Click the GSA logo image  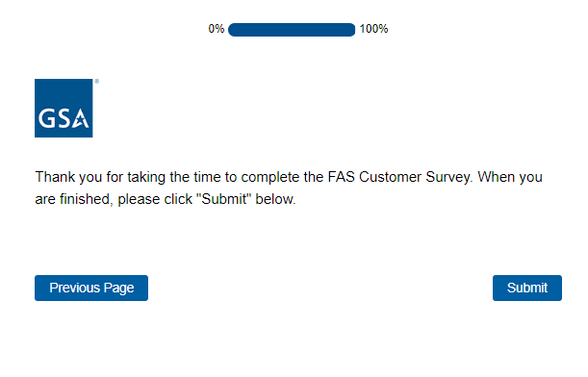coord(64,108)
